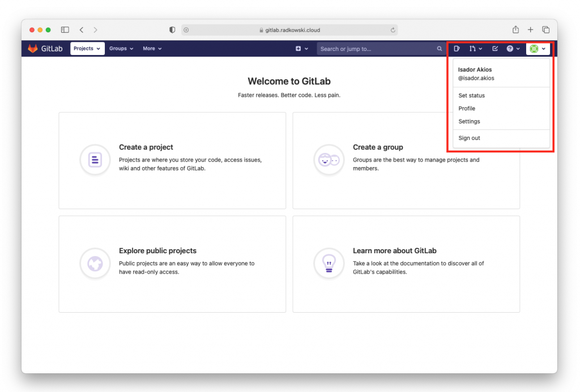Click the Explore public projects globe icon

click(x=95, y=263)
